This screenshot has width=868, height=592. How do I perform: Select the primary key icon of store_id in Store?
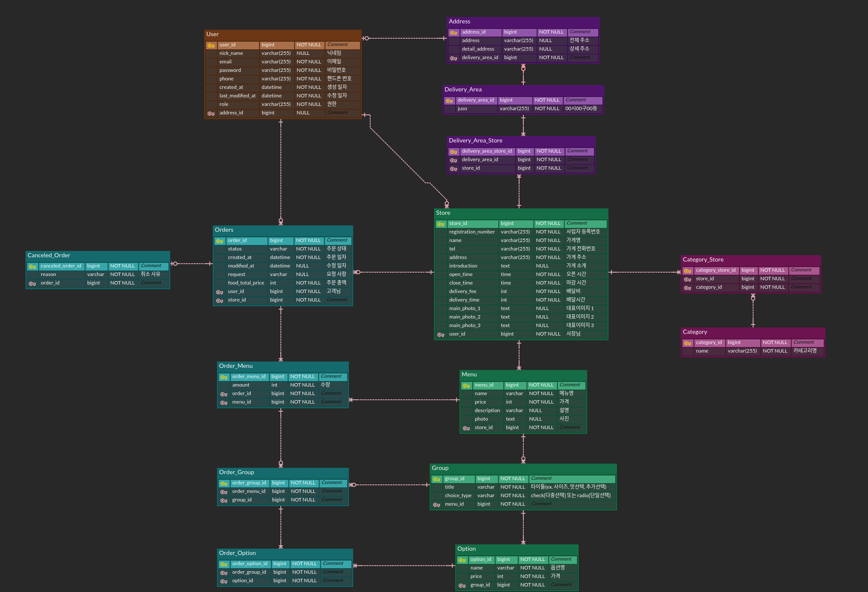[x=441, y=223]
